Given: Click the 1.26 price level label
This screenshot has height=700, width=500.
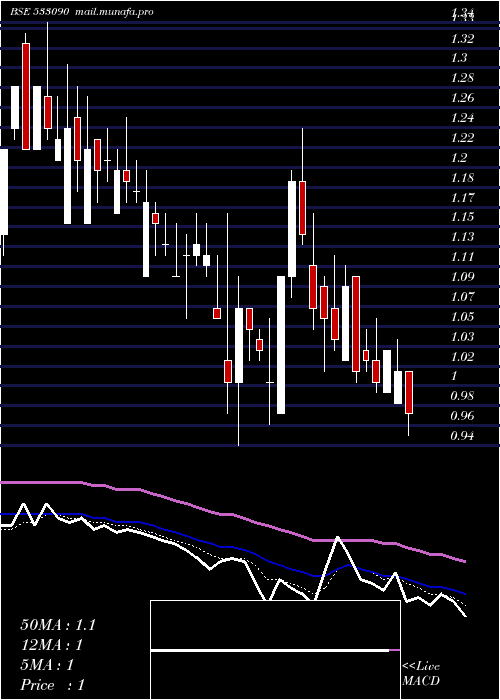Looking at the screenshot, I should [462, 98].
